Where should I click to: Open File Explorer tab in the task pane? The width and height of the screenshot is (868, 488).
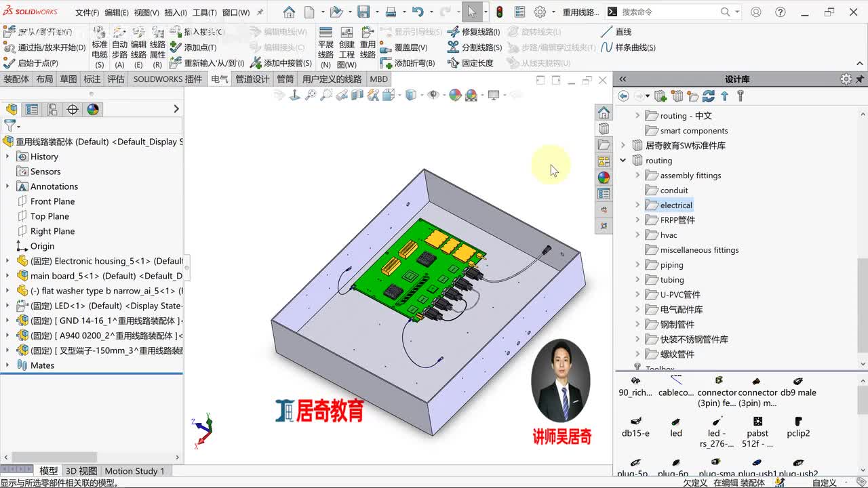point(604,145)
